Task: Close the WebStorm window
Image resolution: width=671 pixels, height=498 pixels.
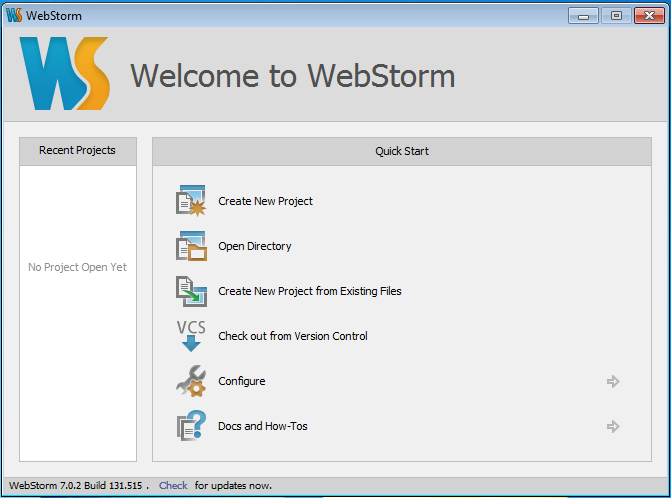Action: 649,16
